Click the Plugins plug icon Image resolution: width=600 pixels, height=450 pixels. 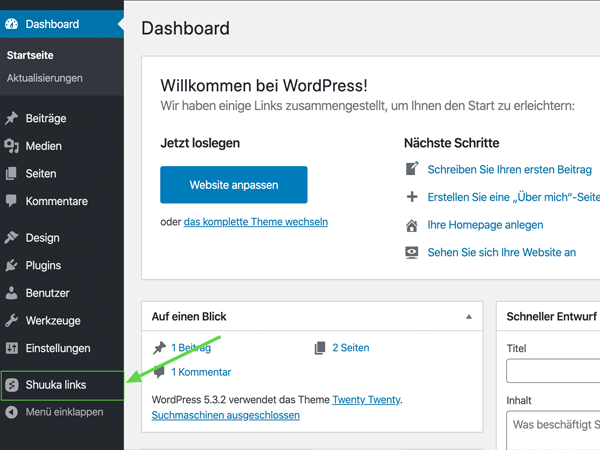[x=11, y=265]
